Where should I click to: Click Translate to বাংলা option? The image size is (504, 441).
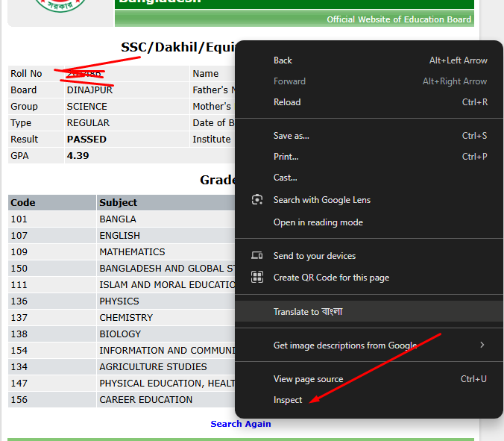coord(308,312)
